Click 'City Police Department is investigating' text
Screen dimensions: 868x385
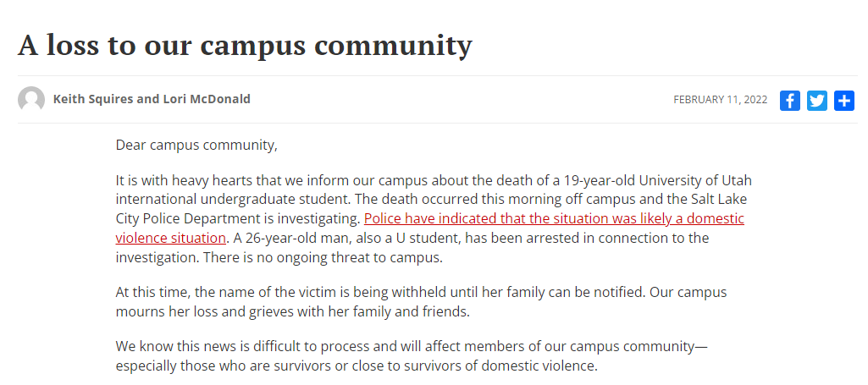click(238, 218)
